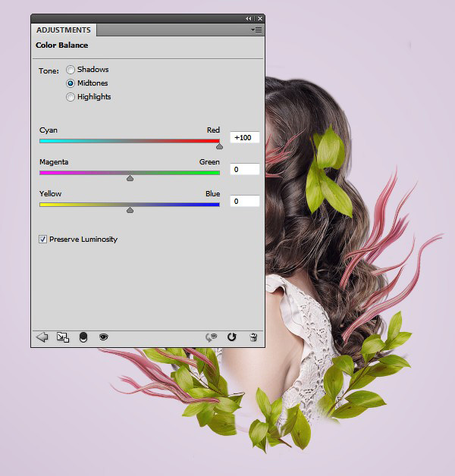Click the Blue label
455x476 pixels.
tap(212, 194)
